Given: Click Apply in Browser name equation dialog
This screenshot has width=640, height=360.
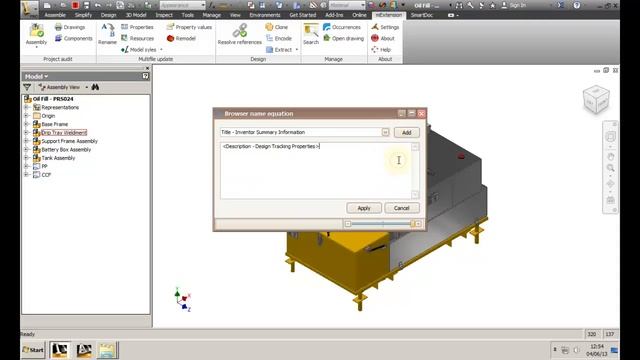Looking at the screenshot, I should (x=364, y=208).
